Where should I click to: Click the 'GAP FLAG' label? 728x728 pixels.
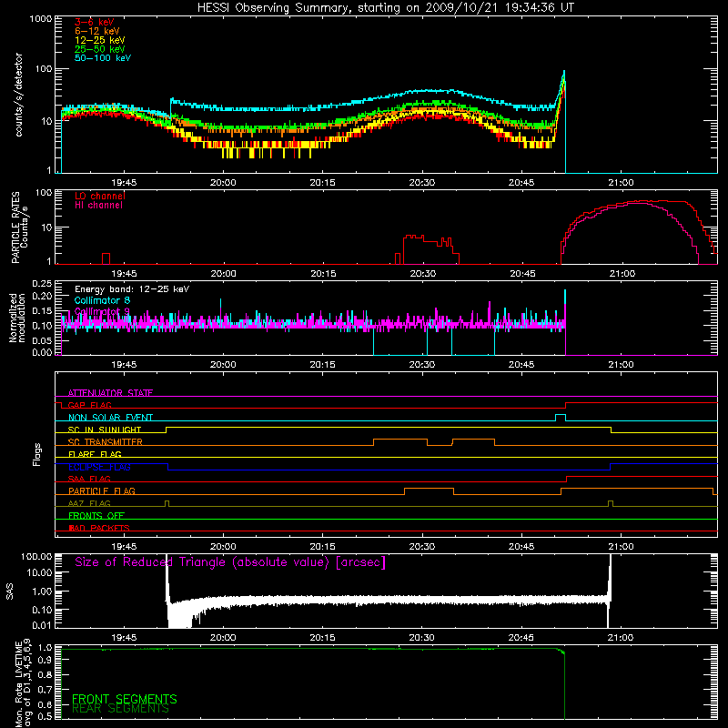(x=89, y=405)
